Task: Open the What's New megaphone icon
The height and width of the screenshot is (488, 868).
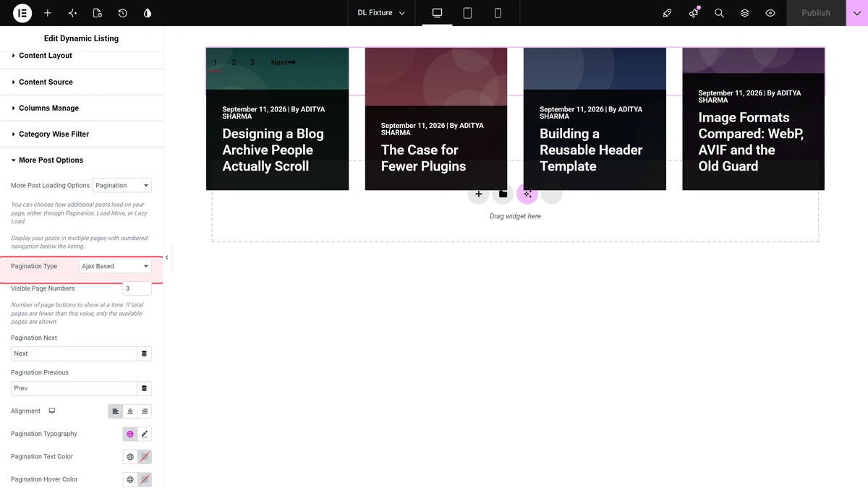Action: [x=694, y=13]
